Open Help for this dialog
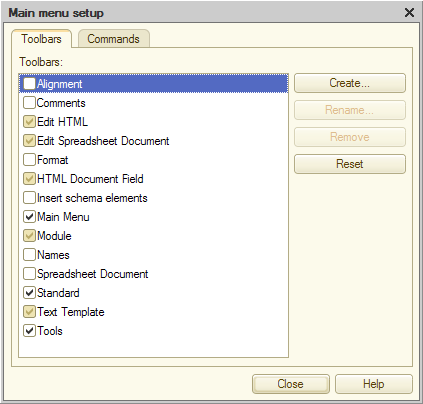 (x=374, y=384)
